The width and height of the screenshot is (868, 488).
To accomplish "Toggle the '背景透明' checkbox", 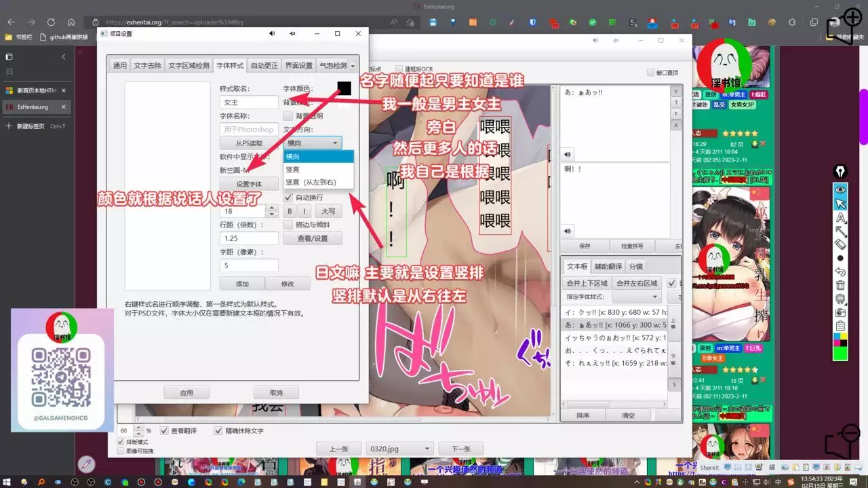I will click(288, 116).
